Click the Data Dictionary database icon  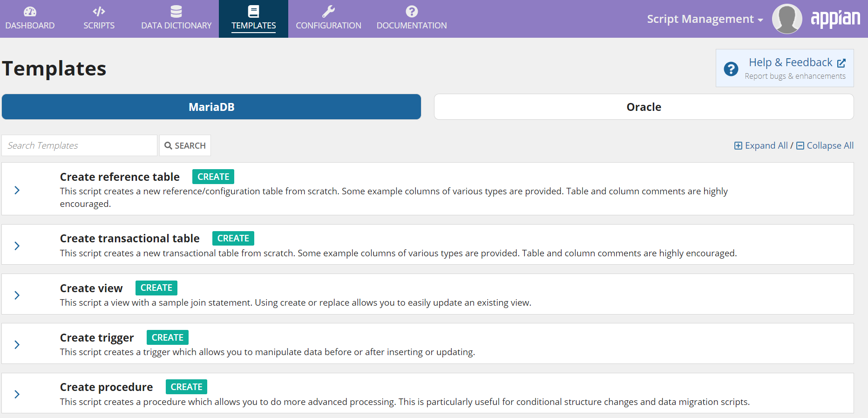coord(176,12)
